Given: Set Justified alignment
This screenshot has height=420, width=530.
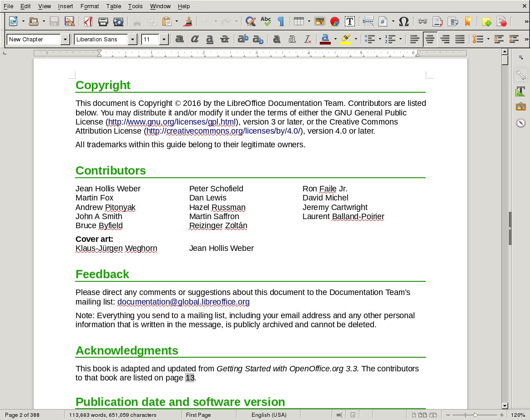Looking at the screenshot, I should 459,39.
